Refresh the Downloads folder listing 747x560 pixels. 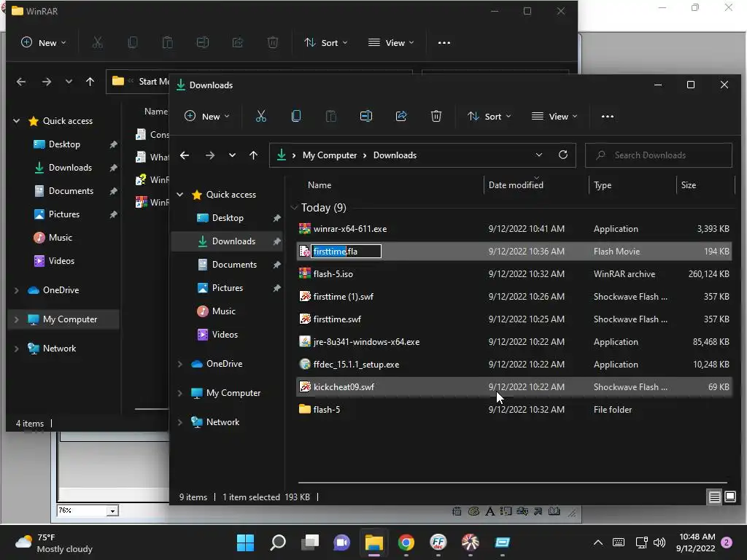point(563,155)
